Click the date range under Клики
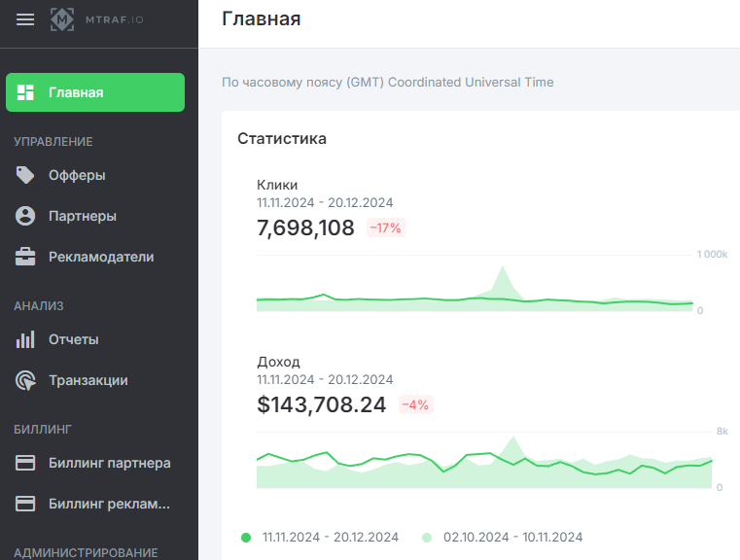Viewport: 740px width, 560px height. pos(325,203)
